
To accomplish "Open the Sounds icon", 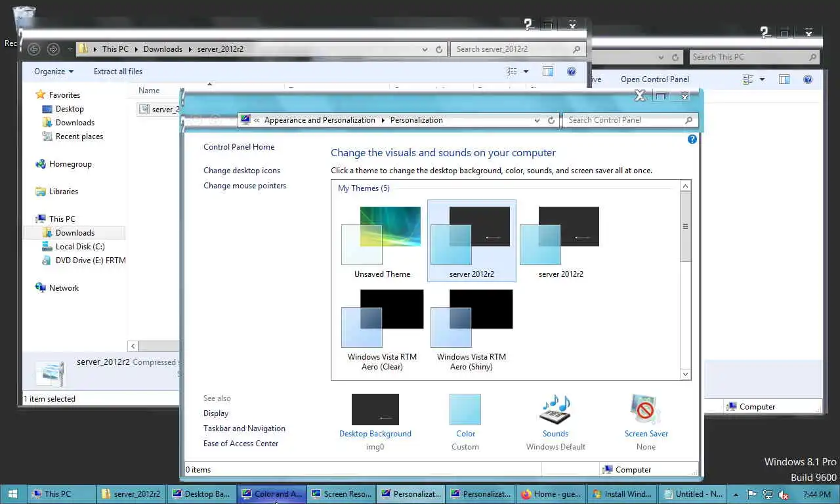I will tap(555, 409).
